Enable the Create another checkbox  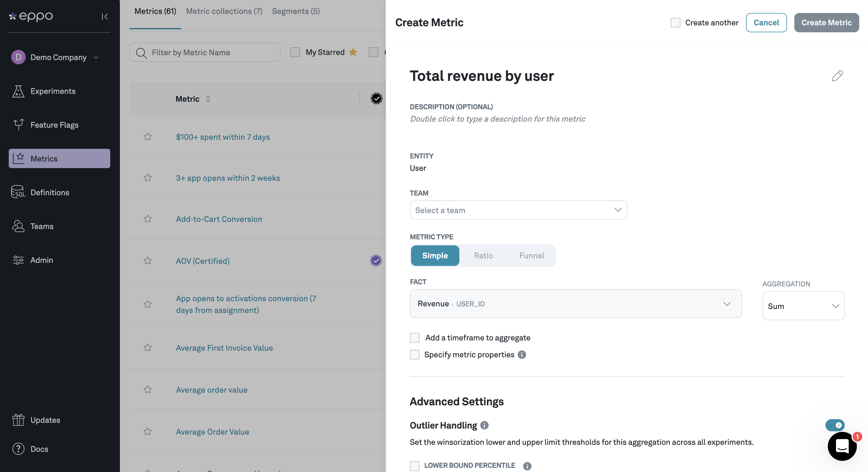click(675, 22)
